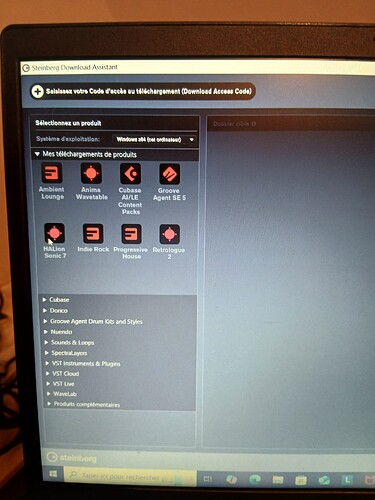Screen dimensions: 375x500
Task: Select the Anima Wavetable product icon
Action: pos(91,173)
